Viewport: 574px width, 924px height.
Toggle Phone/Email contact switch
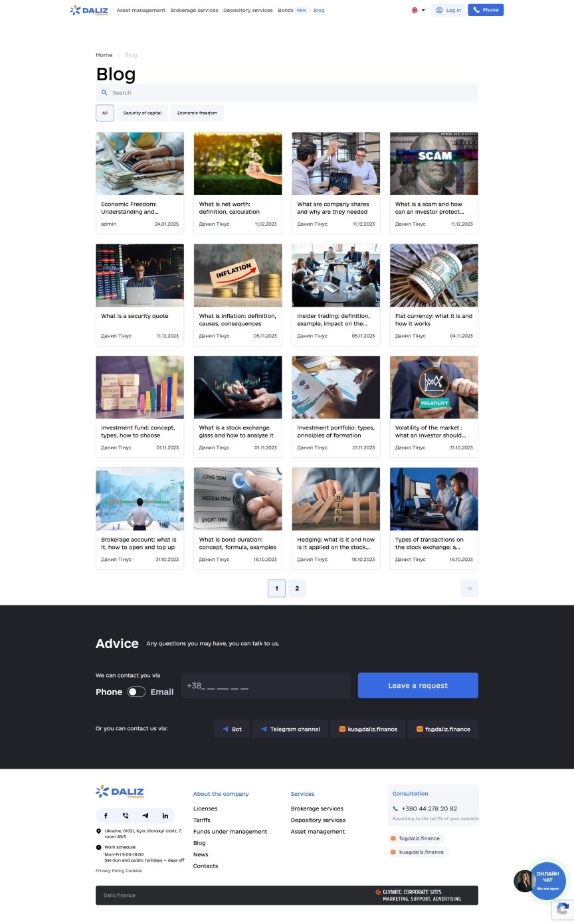(x=136, y=692)
